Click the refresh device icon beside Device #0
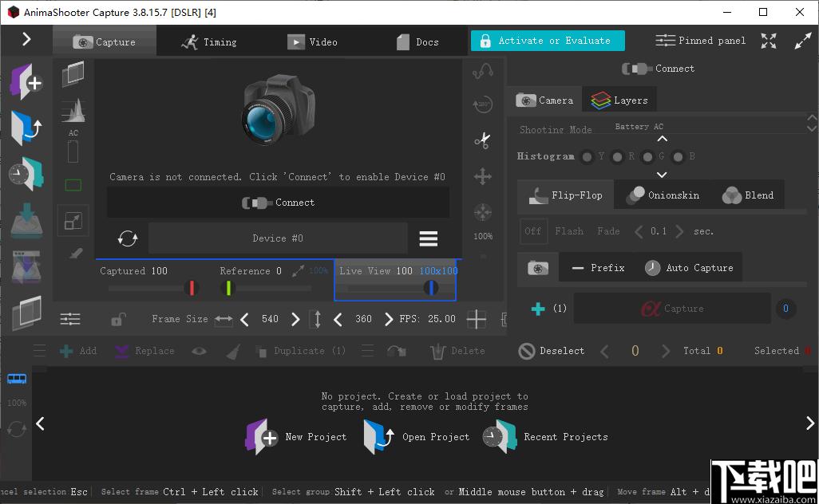 tap(128, 238)
